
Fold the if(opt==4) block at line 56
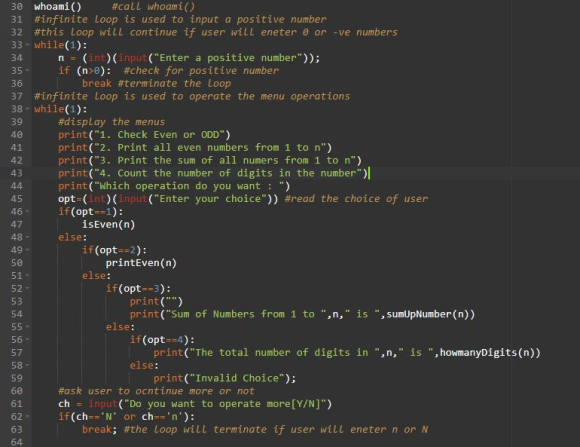[27, 340]
